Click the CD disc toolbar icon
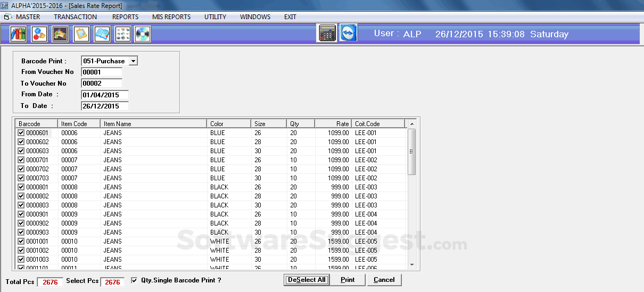Screen dimensions: 644x292 [x=143, y=34]
